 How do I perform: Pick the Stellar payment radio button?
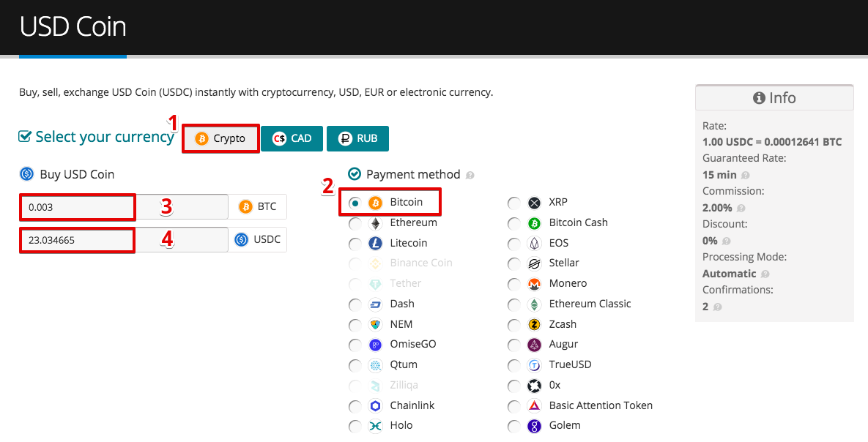pos(513,264)
